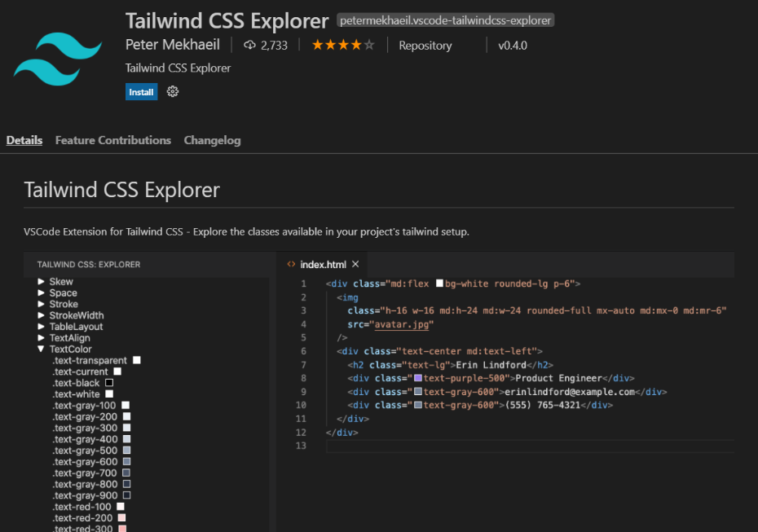This screenshot has height=532, width=758.
Task: Select the .text-gray-100 class item
Action: pos(84,406)
